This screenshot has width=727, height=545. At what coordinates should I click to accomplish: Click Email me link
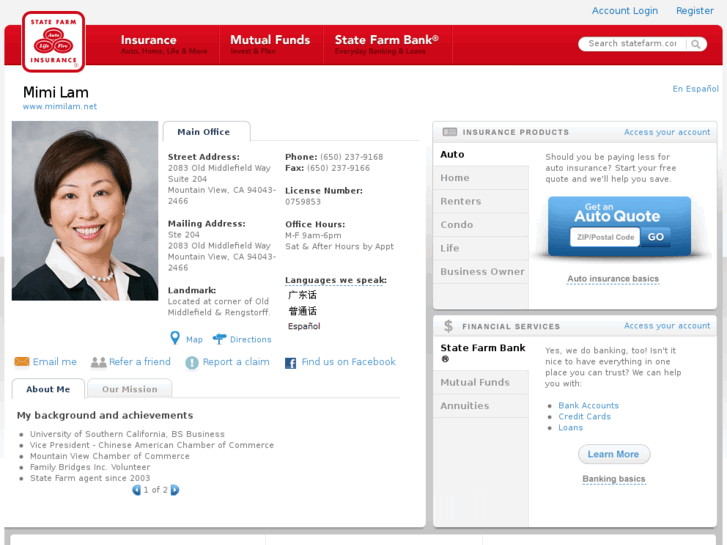point(55,362)
